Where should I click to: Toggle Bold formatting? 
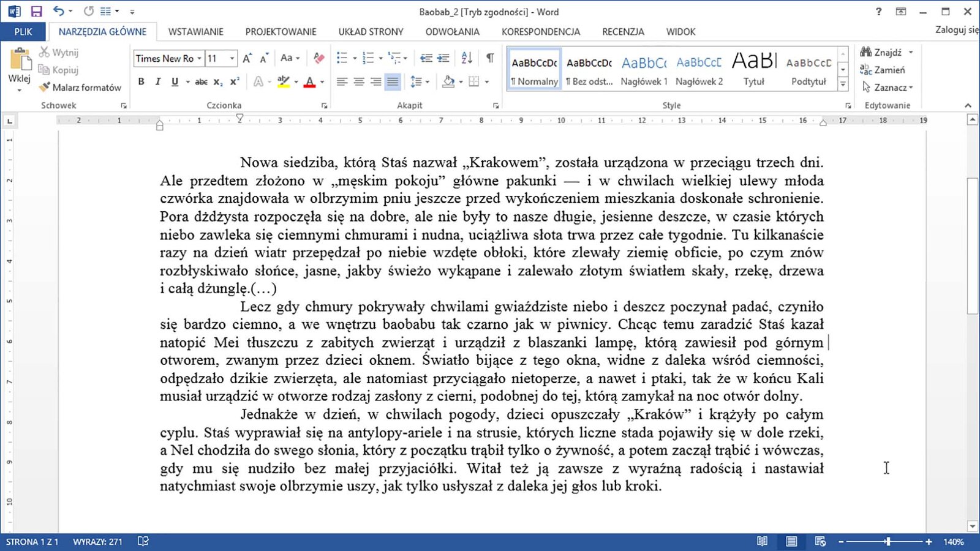coord(141,81)
